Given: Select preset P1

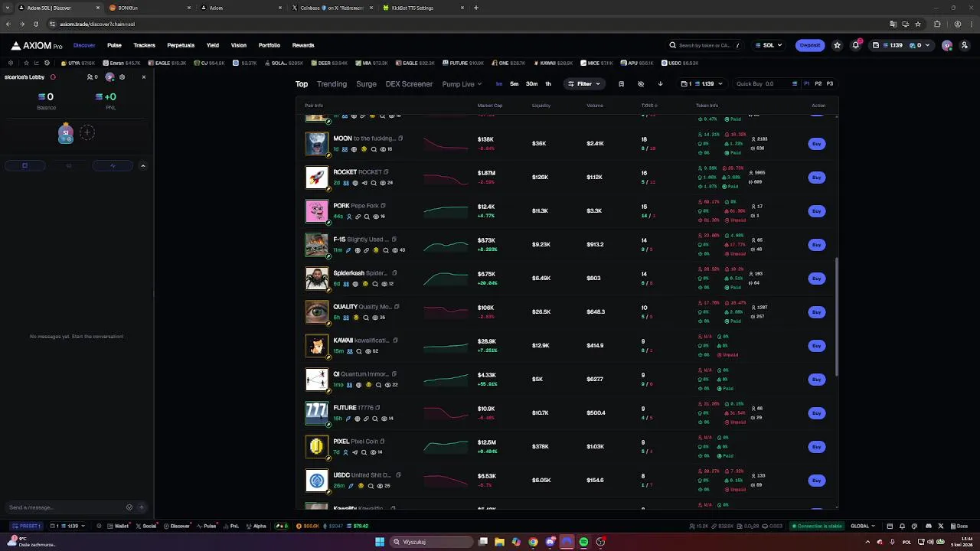Looking at the screenshot, I should [805, 83].
